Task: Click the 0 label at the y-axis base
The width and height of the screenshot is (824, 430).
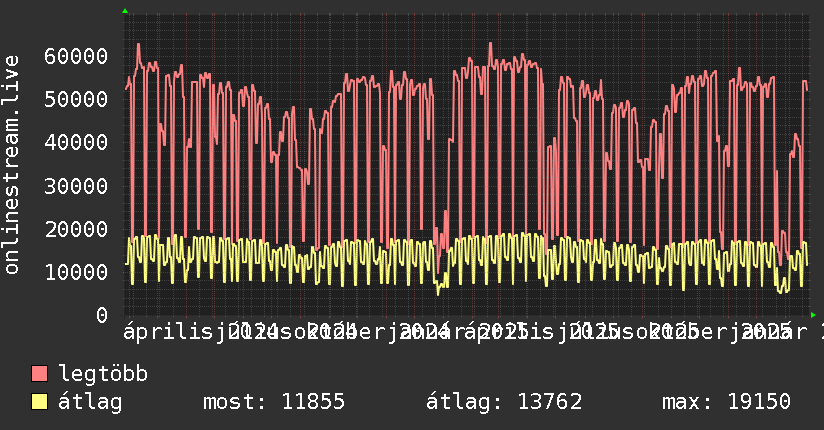Action: pyautogui.click(x=102, y=316)
